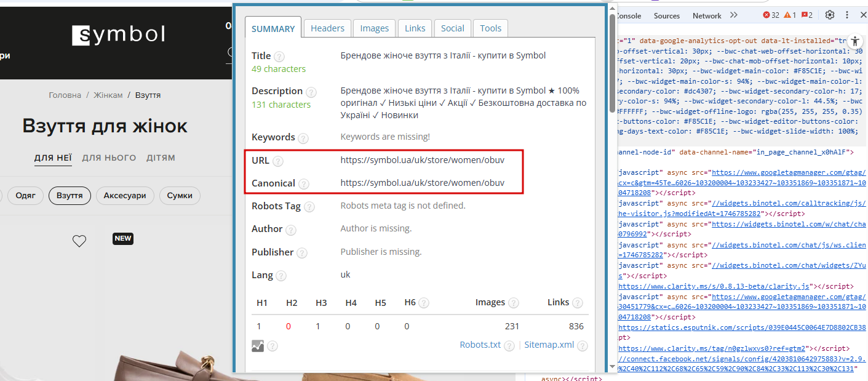Click the help icon beside Lang
The width and height of the screenshot is (868, 381).
(281, 276)
